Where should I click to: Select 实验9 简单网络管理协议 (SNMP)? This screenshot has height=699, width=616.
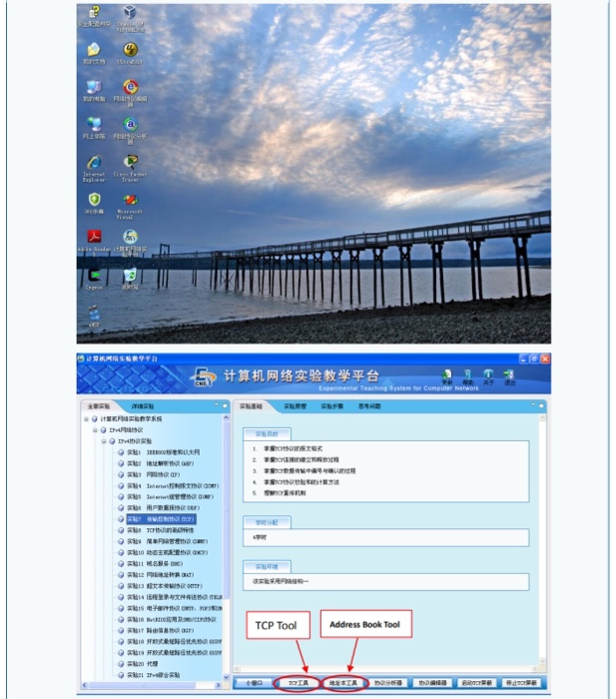(168, 541)
